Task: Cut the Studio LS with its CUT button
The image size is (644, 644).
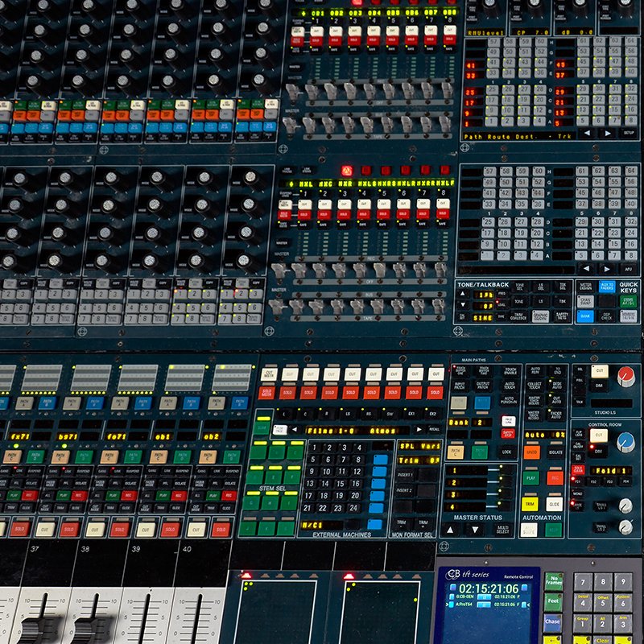Action: [599, 371]
